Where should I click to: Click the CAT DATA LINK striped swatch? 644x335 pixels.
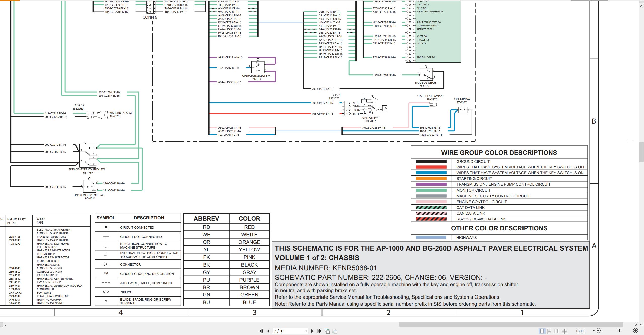431,208
